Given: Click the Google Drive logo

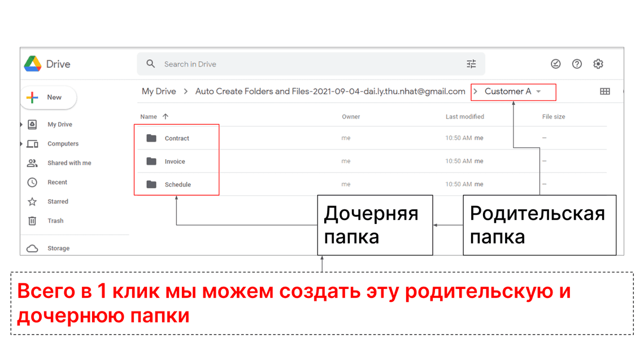Looking at the screenshot, I should click(33, 64).
